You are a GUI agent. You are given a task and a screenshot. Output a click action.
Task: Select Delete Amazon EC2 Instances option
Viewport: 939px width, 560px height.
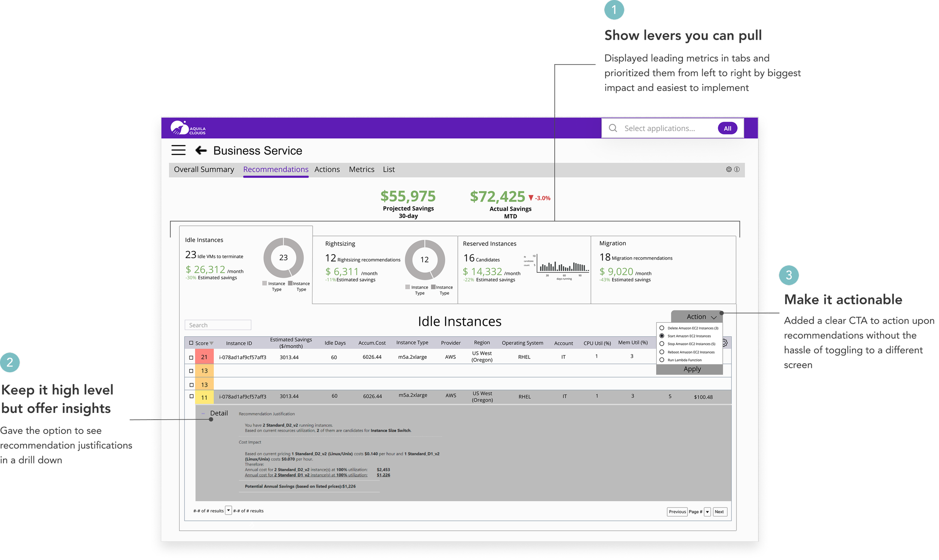[662, 328]
